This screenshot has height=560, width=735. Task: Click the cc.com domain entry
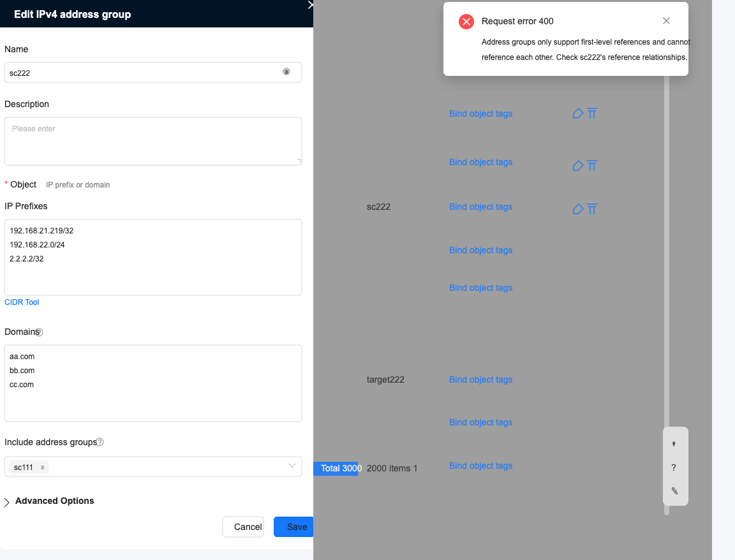(x=22, y=385)
